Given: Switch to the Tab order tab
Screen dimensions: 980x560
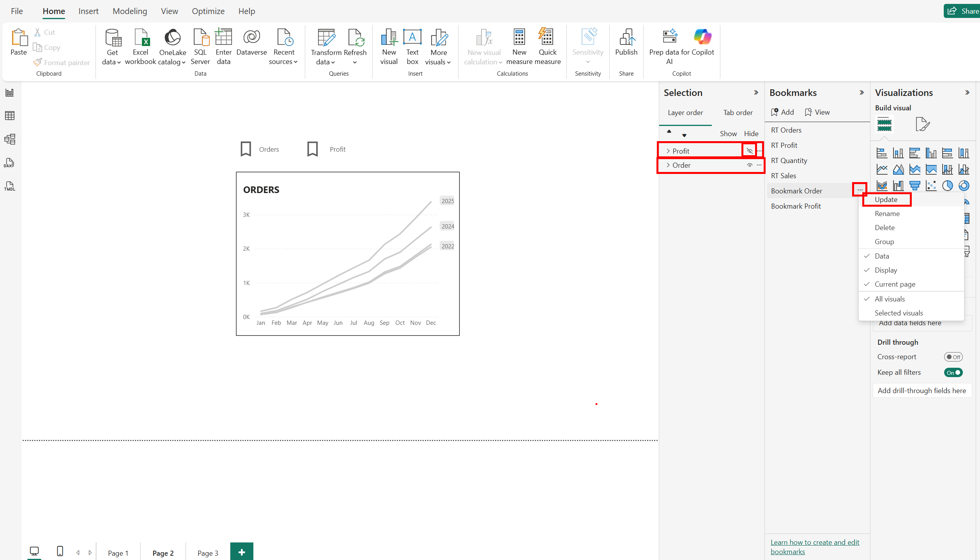Looking at the screenshot, I should [738, 113].
